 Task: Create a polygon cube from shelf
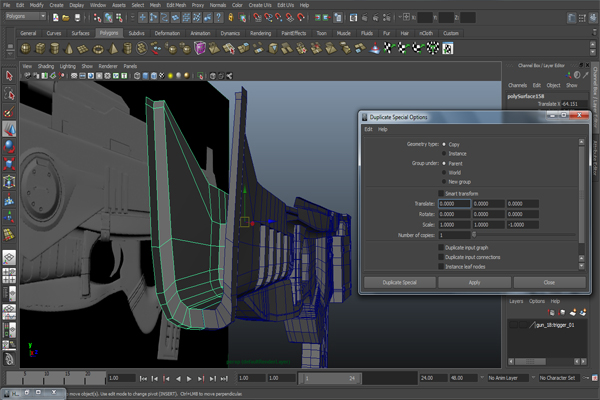(40, 49)
